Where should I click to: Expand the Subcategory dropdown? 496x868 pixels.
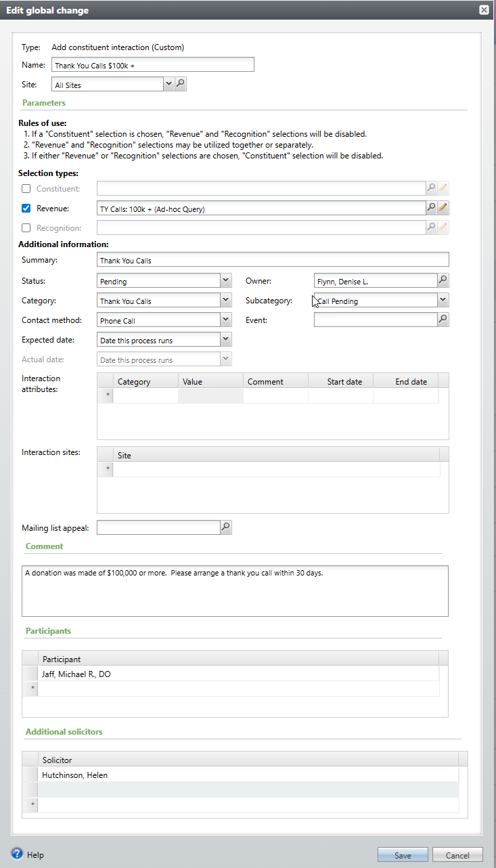pos(443,300)
